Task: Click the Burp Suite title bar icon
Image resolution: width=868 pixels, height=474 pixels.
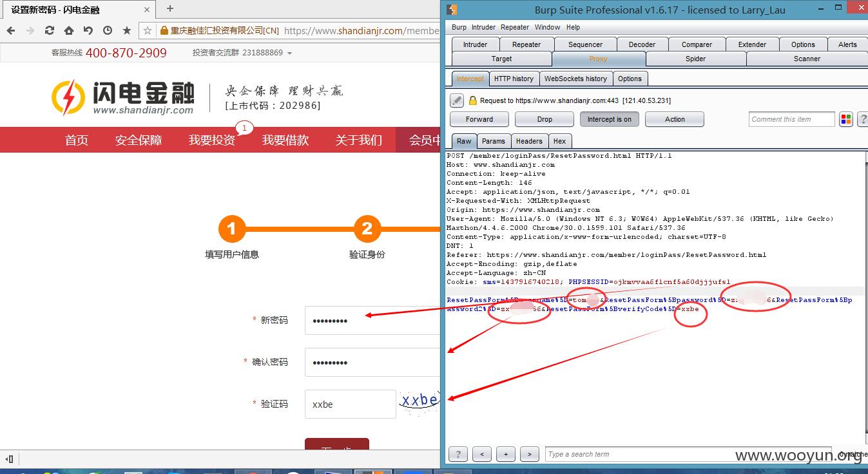Action: point(452,9)
